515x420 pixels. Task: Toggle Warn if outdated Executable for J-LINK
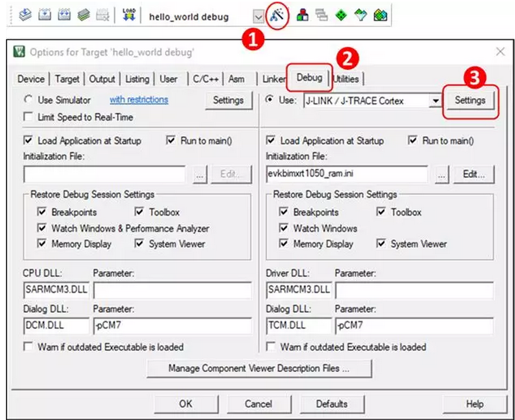coord(271,347)
